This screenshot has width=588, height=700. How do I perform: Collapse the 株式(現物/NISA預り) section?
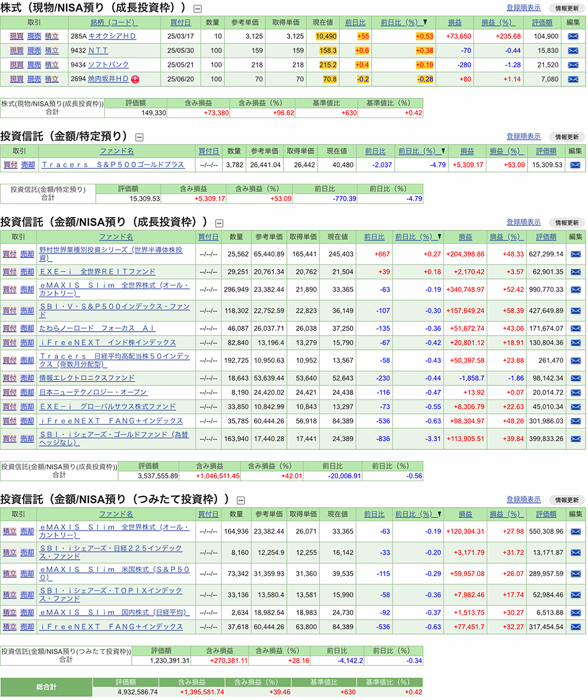pyautogui.click(x=198, y=9)
